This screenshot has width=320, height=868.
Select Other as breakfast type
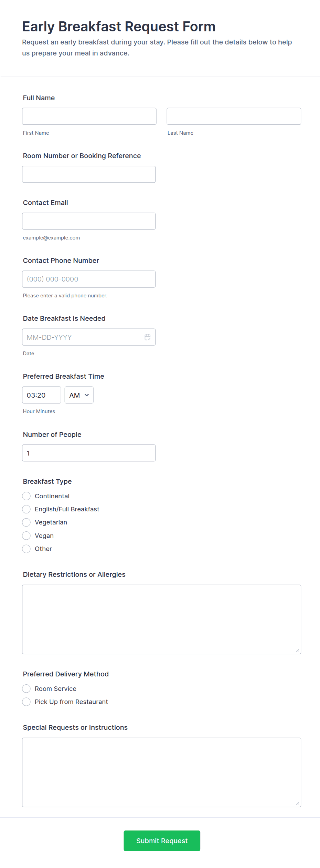coord(26,549)
